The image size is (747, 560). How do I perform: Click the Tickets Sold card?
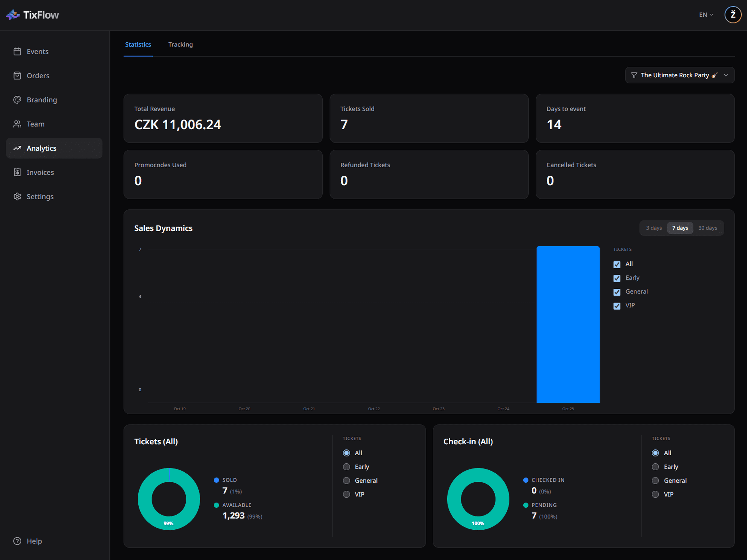point(429,118)
